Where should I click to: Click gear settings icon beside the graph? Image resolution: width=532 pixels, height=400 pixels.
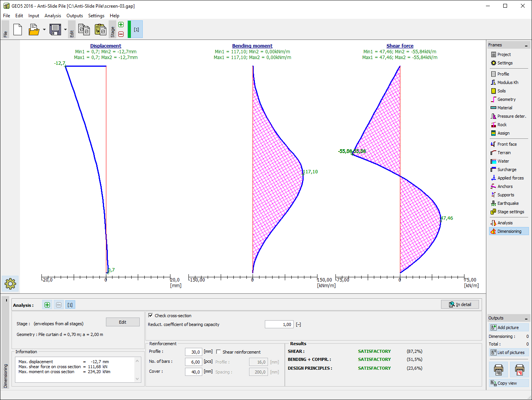[x=10, y=284]
